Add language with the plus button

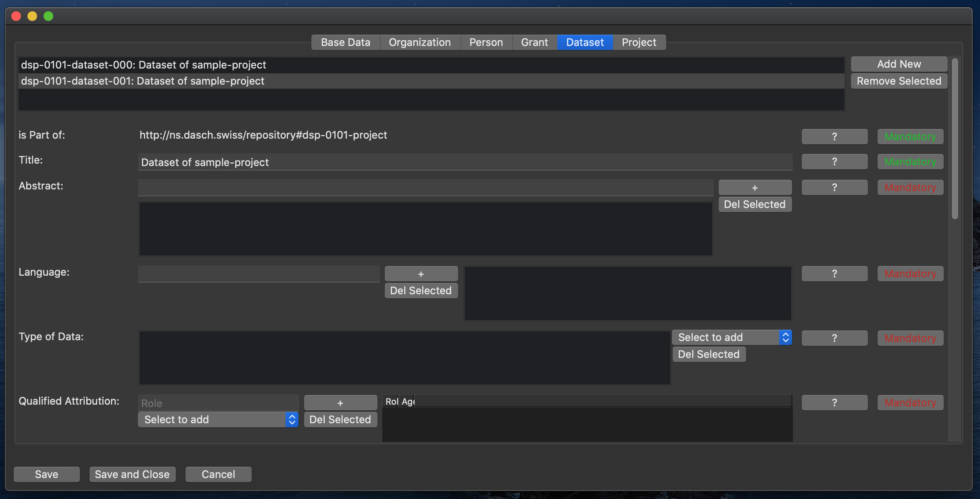coord(421,274)
